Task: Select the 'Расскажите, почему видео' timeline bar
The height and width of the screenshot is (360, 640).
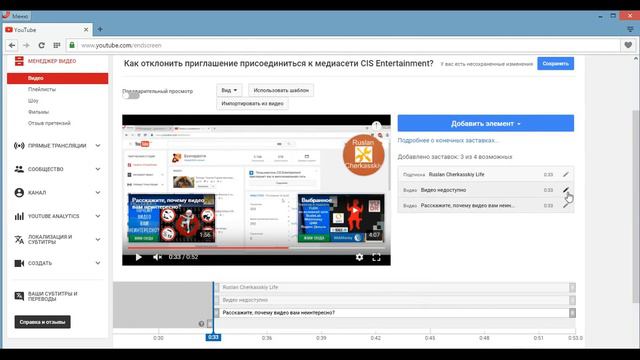Action: tap(394, 313)
